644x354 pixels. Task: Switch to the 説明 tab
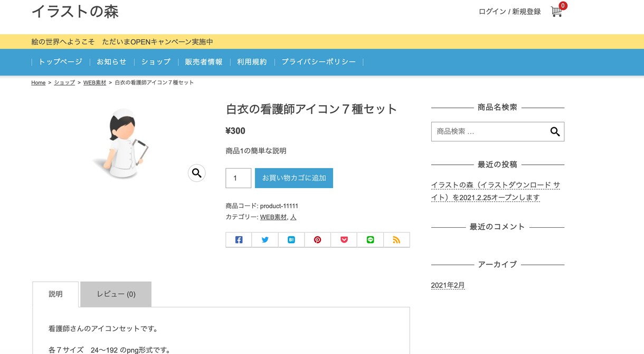55,294
